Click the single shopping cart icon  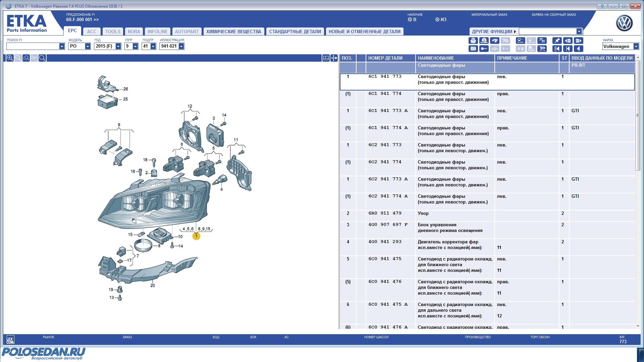pos(542,49)
